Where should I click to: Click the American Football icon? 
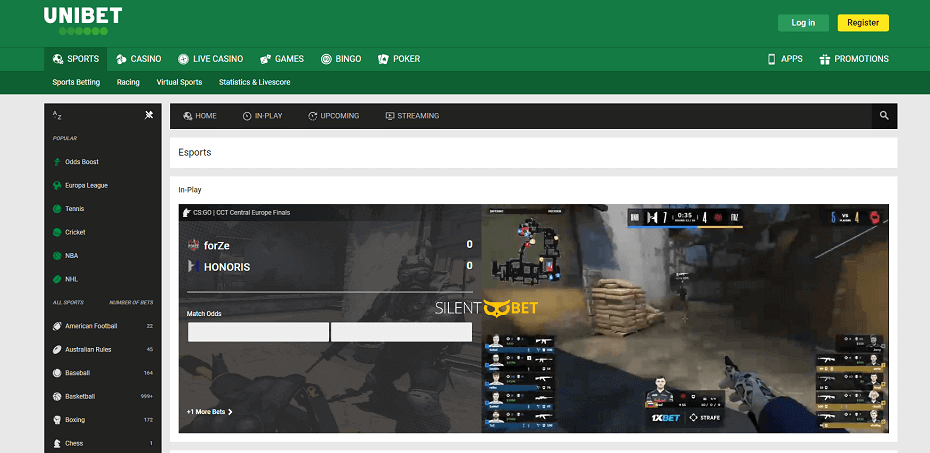click(x=57, y=326)
